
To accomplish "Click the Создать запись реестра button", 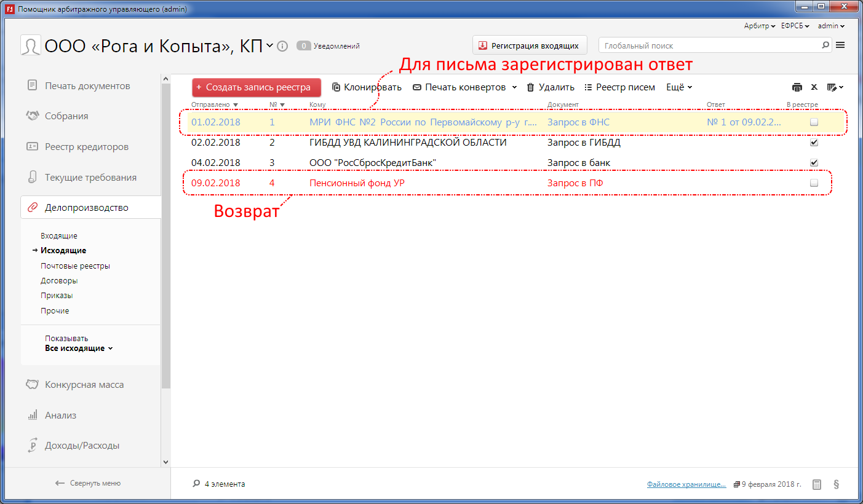I will 256,87.
